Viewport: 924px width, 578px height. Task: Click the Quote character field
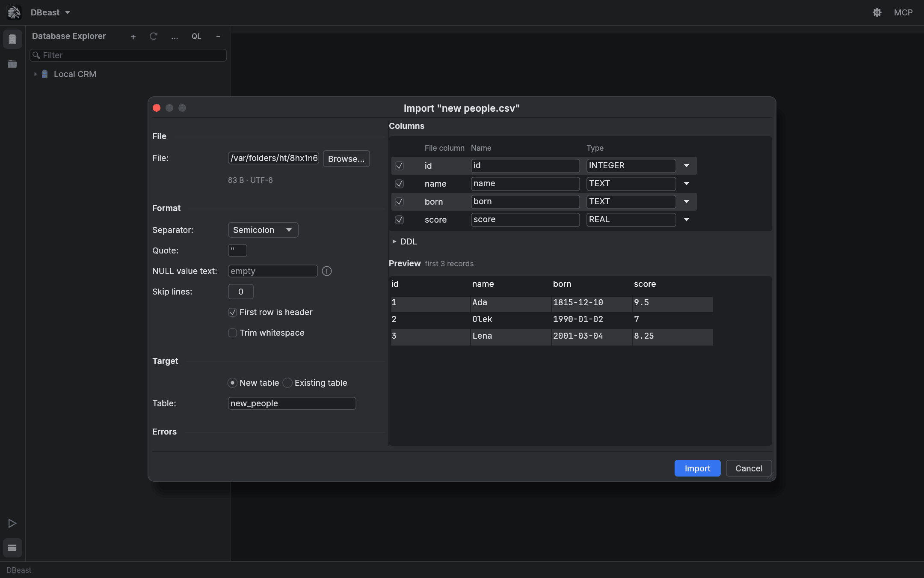tap(237, 250)
